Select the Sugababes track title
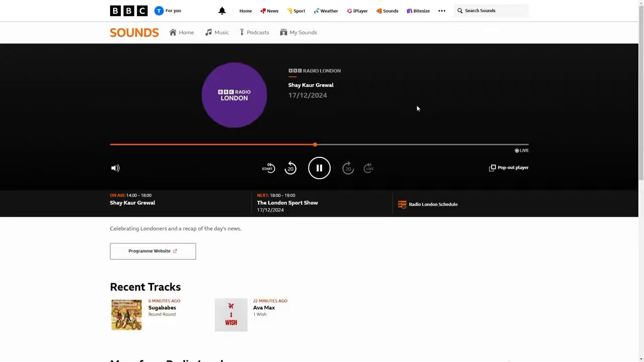The height and width of the screenshot is (362, 644). coord(162,308)
